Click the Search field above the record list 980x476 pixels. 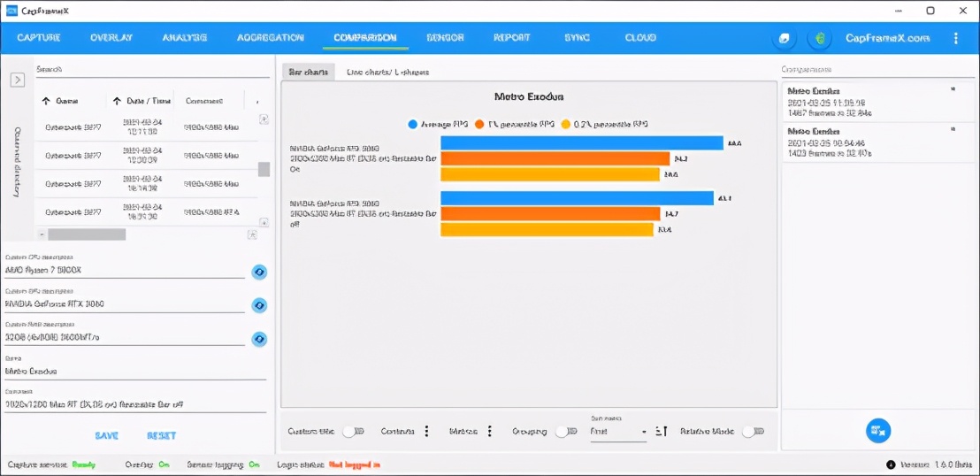click(x=152, y=70)
